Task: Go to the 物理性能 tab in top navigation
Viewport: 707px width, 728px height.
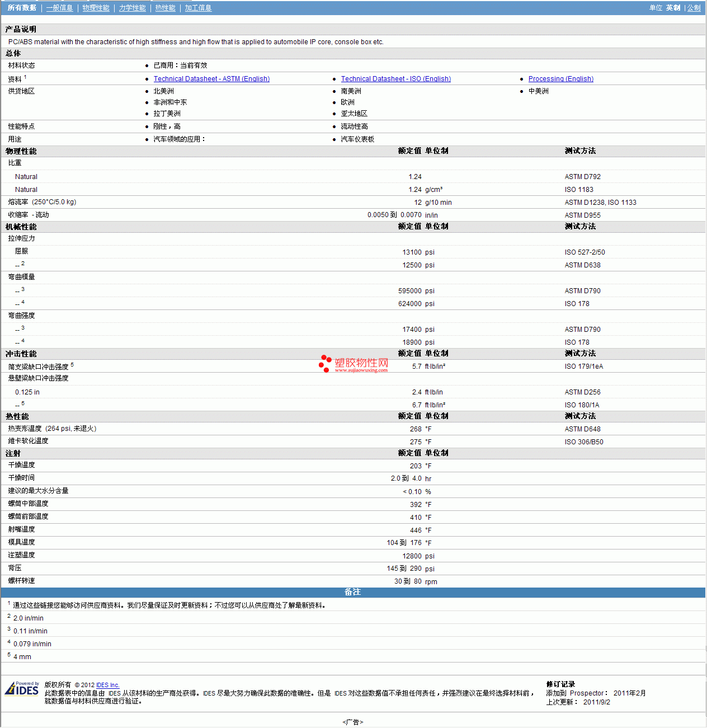Action: click(96, 8)
